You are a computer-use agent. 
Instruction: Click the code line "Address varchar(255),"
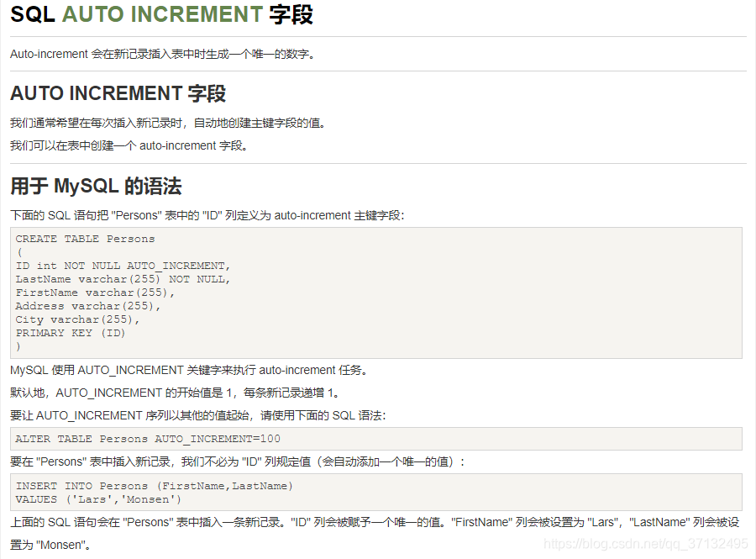[87, 306]
